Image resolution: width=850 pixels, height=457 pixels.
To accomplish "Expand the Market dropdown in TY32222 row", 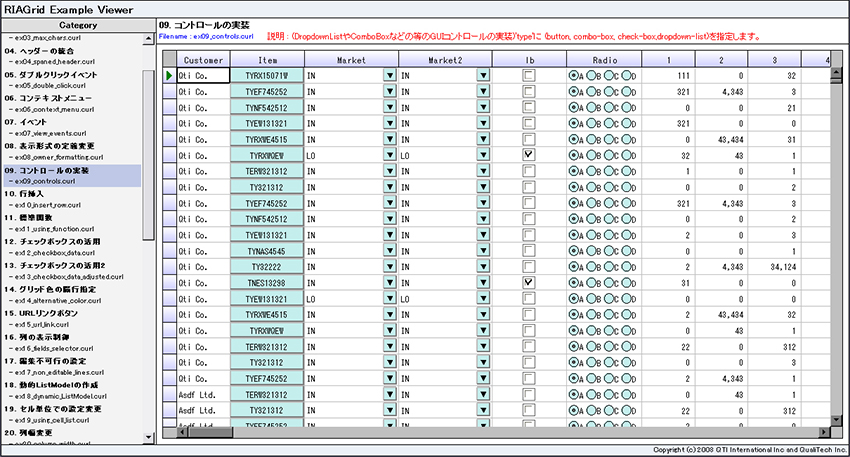I will tap(389, 267).
